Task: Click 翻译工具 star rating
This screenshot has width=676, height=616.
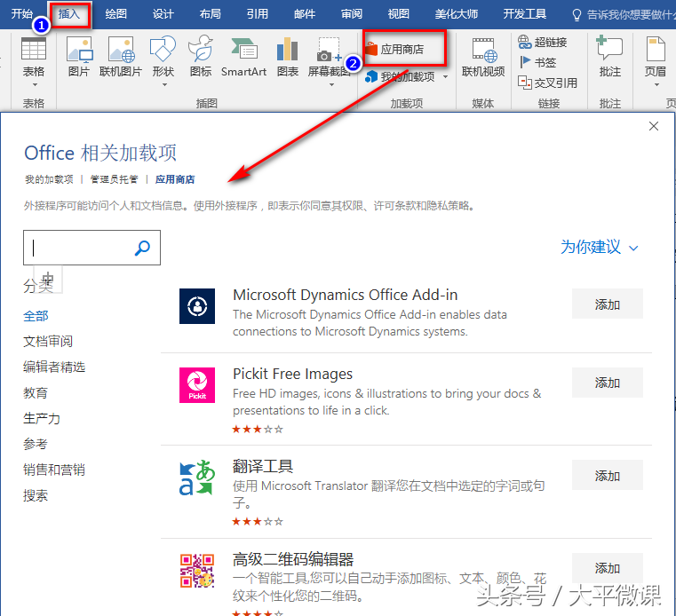Action: coord(258,522)
